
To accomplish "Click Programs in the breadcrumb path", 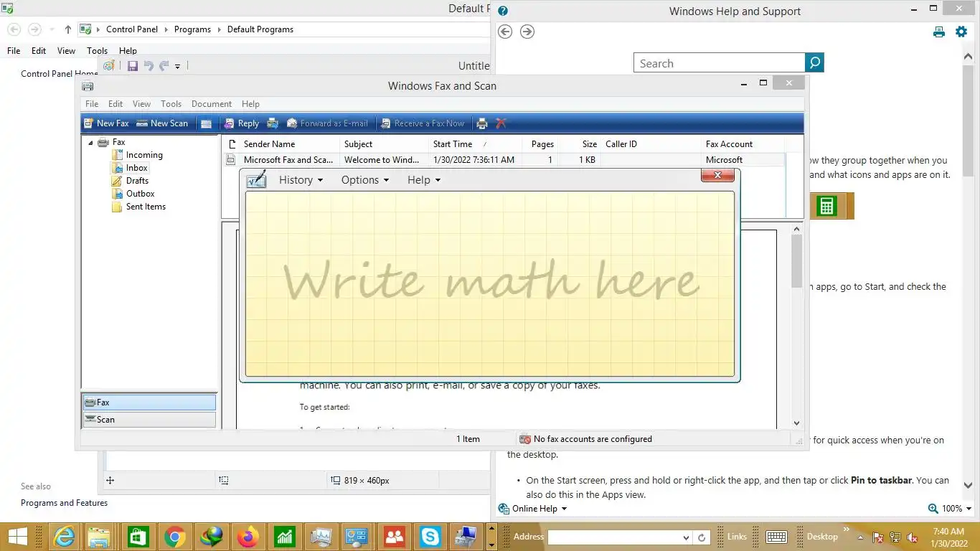I will (x=192, y=29).
